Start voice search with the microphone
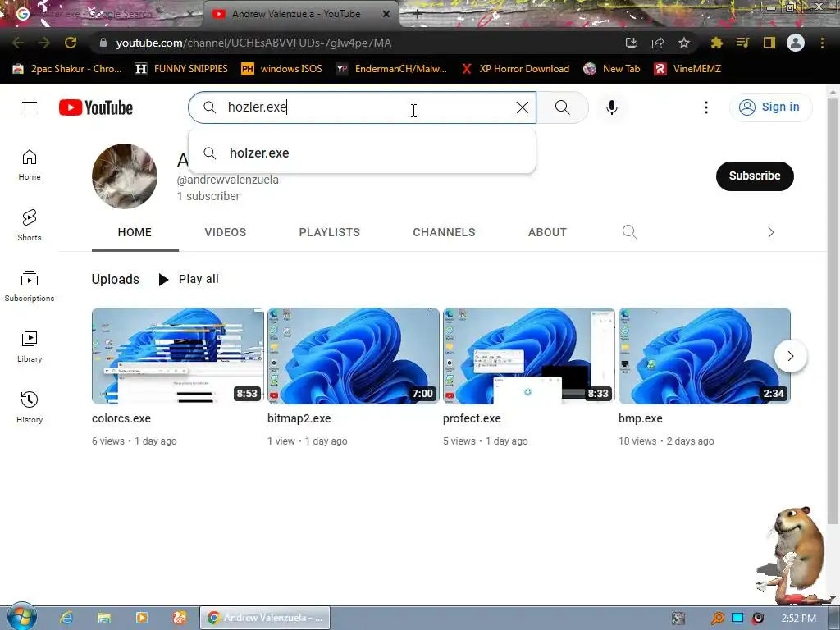 click(x=612, y=107)
